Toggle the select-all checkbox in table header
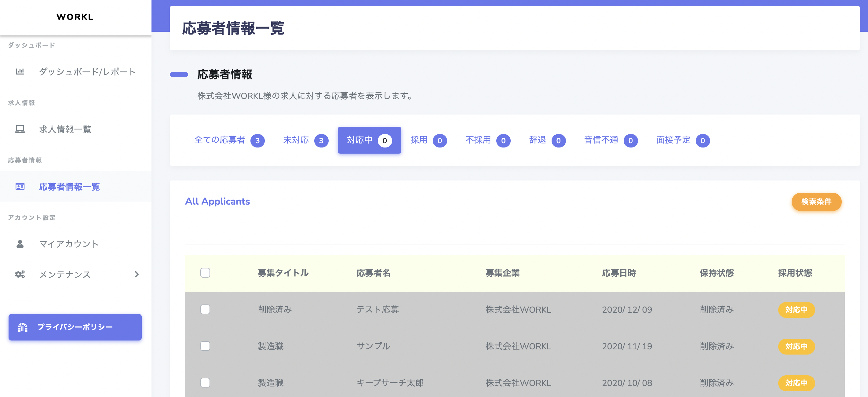The height and width of the screenshot is (397, 868). tap(205, 273)
